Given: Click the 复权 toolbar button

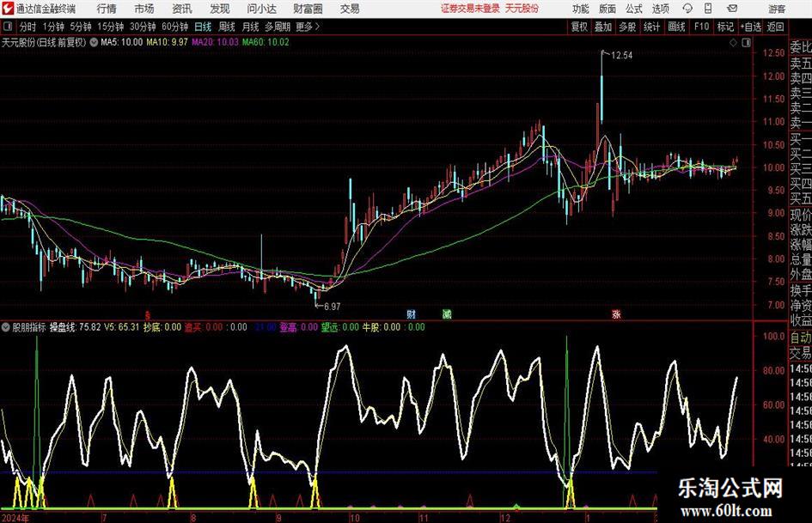Looking at the screenshot, I should 579,27.
